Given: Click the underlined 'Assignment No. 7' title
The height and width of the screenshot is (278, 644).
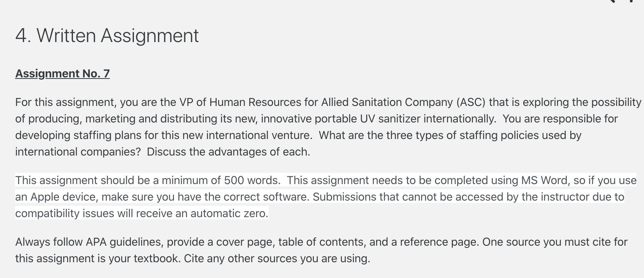Looking at the screenshot, I should click(x=62, y=74).
